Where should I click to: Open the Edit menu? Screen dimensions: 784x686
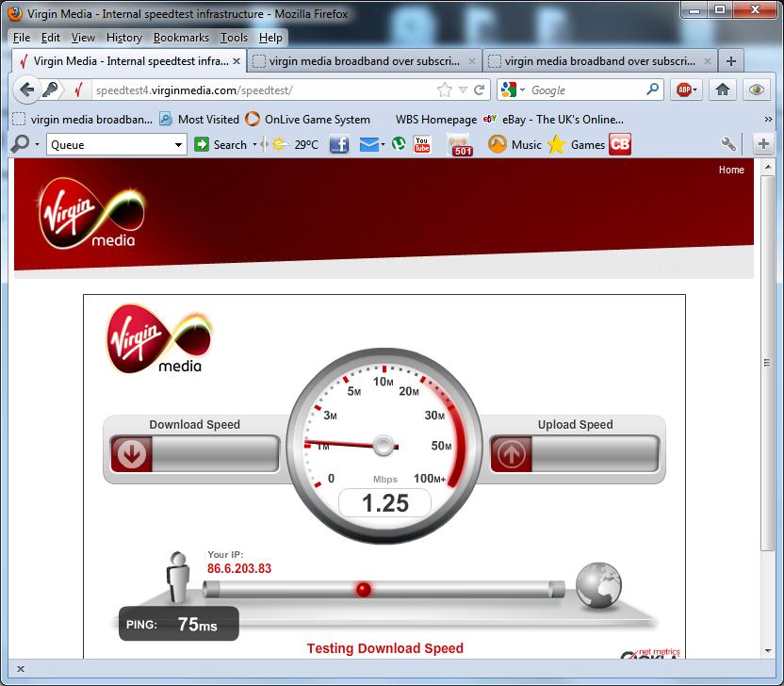(51, 38)
